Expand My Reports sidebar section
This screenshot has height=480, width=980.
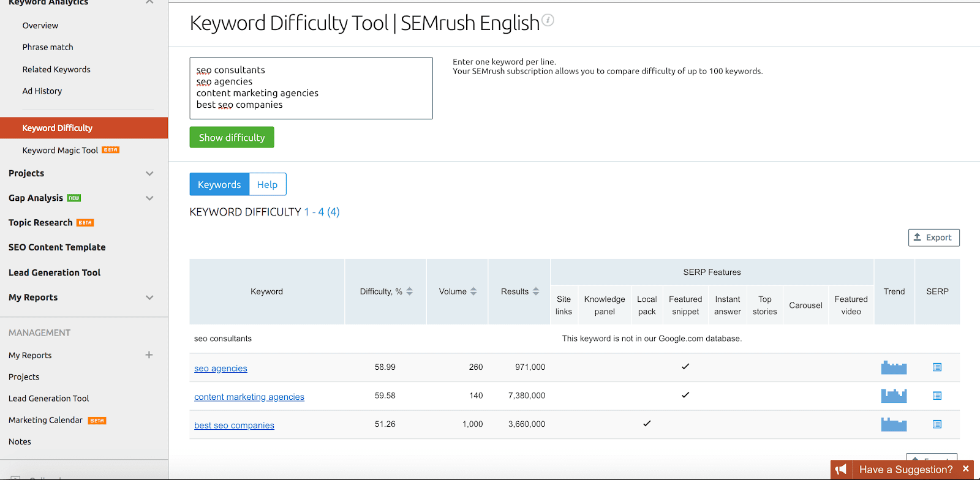pyautogui.click(x=149, y=298)
